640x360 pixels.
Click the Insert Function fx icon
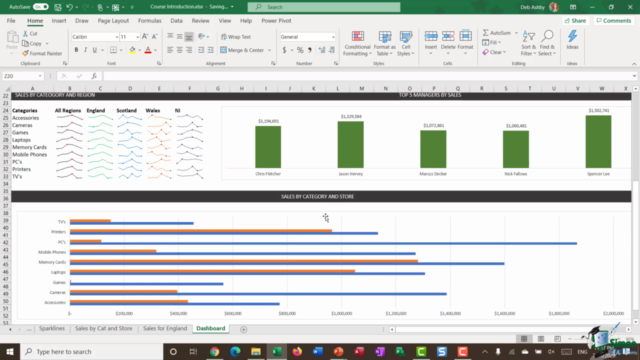[94, 76]
